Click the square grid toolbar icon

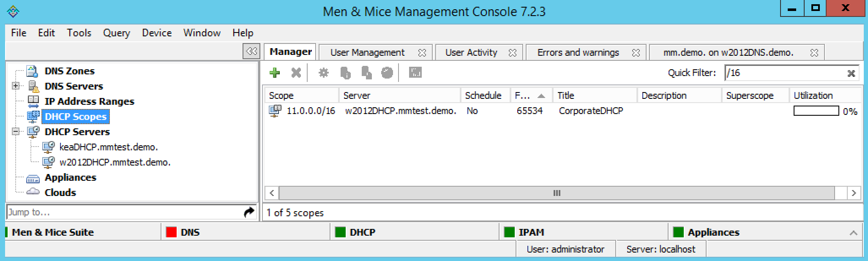click(x=415, y=73)
